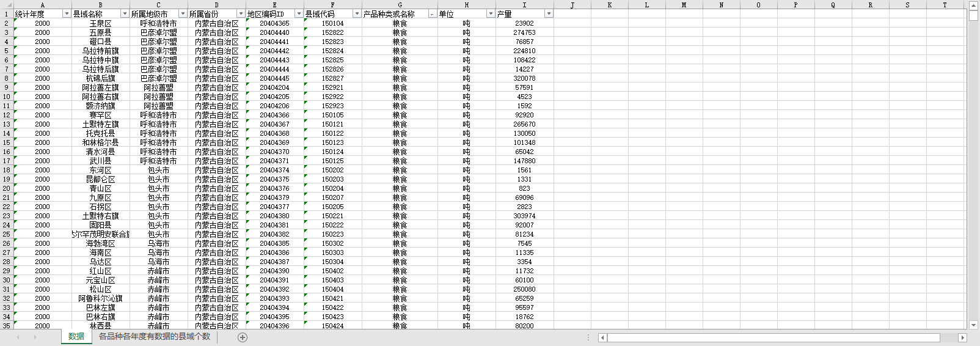Viewport: 980px width, 346px height.
Task: Select cell with production value 23902
Action: (524, 23)
